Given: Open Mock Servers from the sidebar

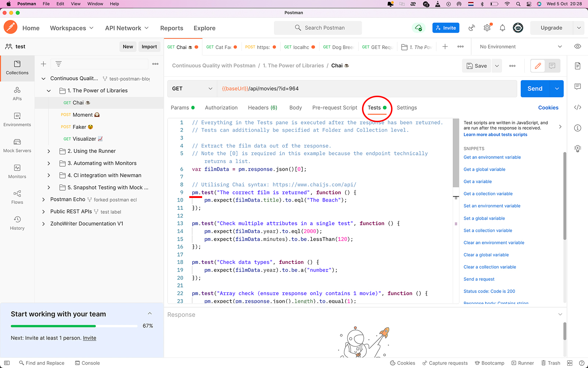Looking at the screenshot, I should 17,146.
